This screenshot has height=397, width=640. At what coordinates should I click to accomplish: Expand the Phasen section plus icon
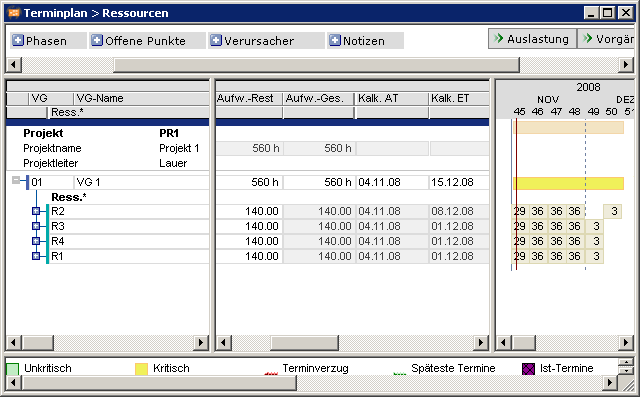point(18,40)
